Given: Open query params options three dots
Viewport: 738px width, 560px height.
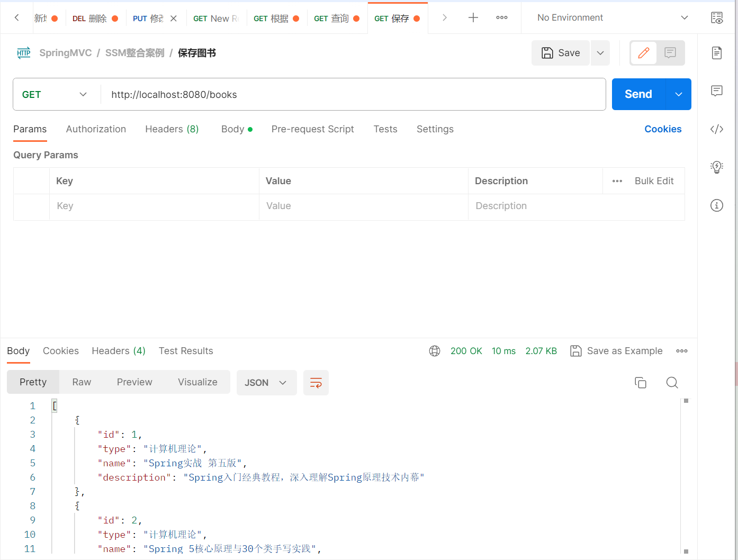Looking at the screenshot, I should pos(617,181).
